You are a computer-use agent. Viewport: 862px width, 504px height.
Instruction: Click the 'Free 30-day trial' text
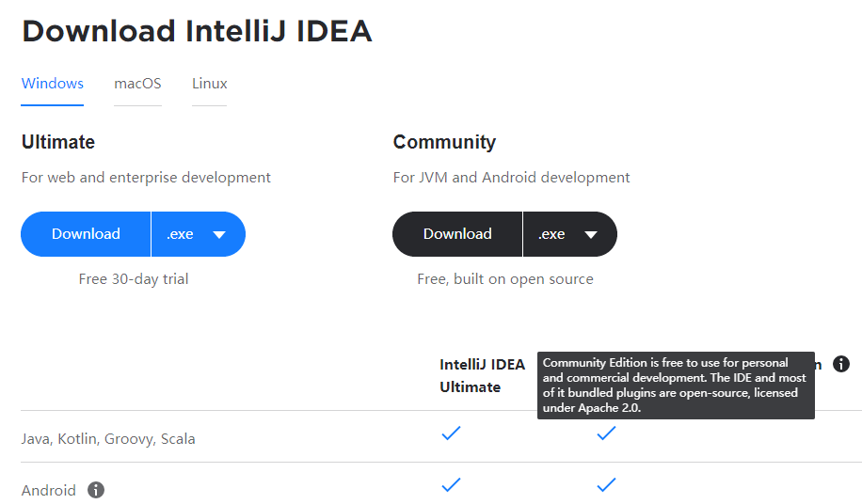coord(134,279)
